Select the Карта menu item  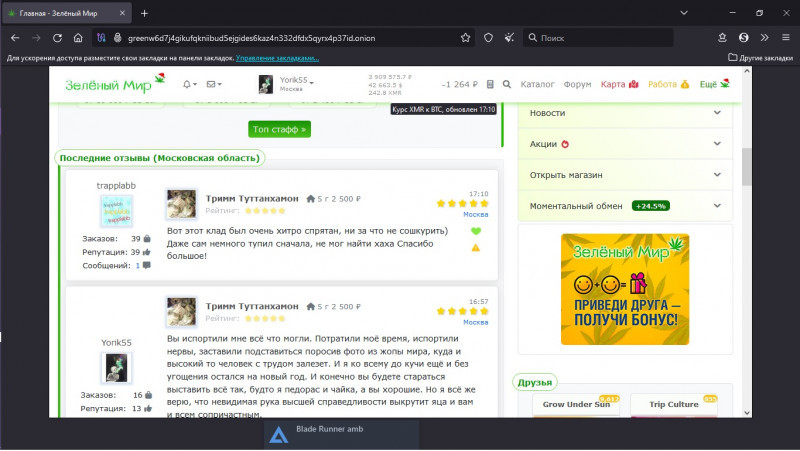click(619, 85)
